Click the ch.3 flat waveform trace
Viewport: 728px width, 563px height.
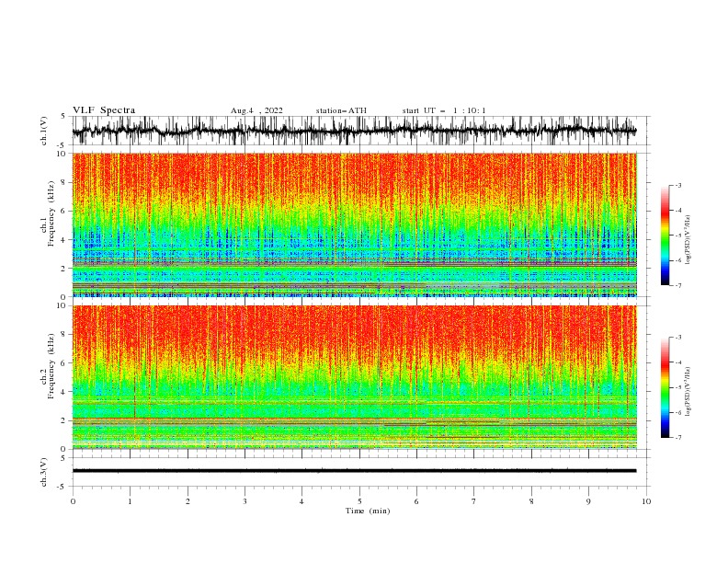pos(354,471)
